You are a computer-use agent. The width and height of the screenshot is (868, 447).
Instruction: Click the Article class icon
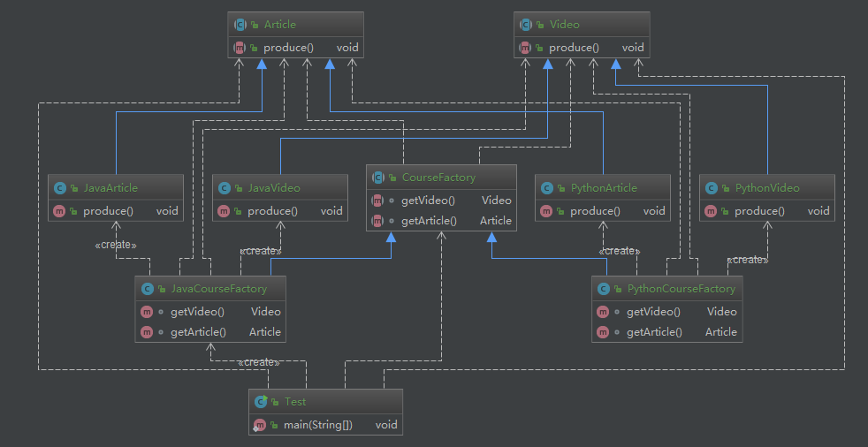(240, 25)
